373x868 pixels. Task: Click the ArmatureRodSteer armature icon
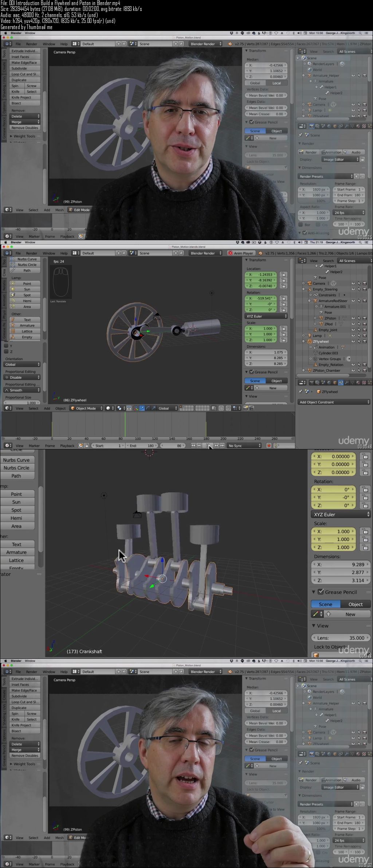click(315, 301)
